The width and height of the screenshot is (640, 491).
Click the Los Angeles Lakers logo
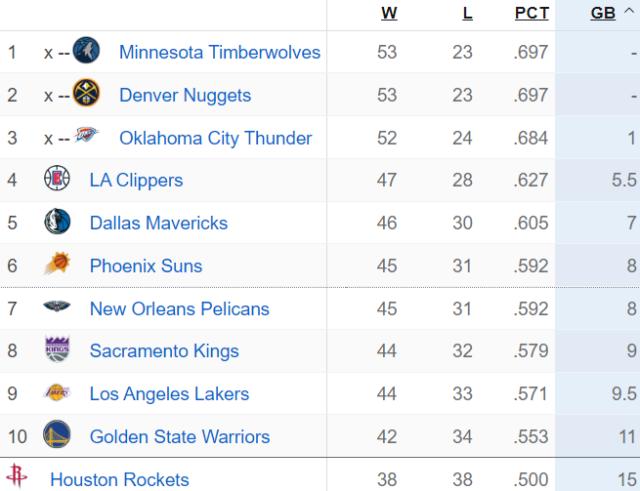[57, 393]
